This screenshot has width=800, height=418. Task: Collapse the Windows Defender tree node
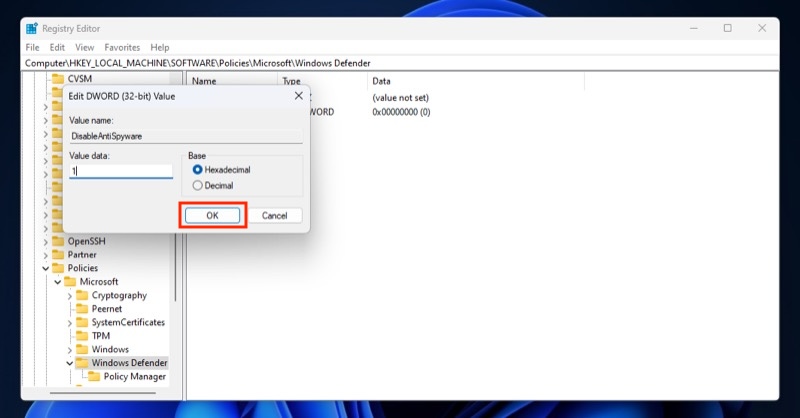(x=69, y=363)
